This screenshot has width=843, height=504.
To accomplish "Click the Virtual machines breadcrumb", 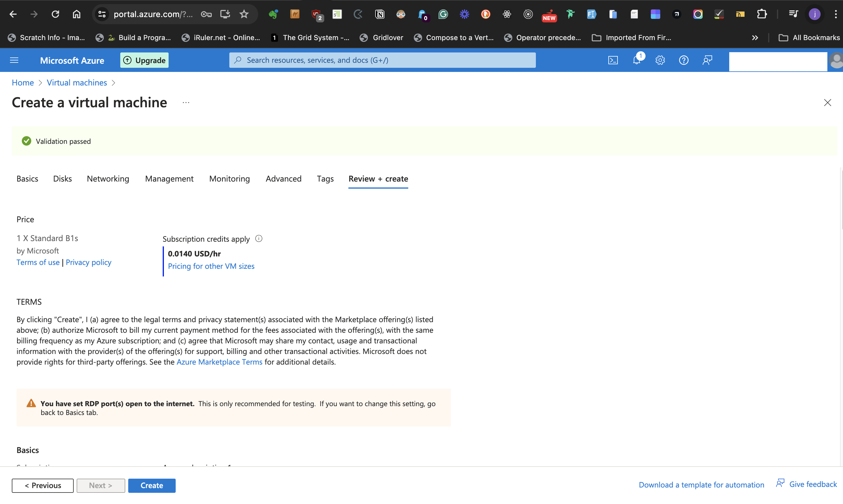I will pos(77,83).
